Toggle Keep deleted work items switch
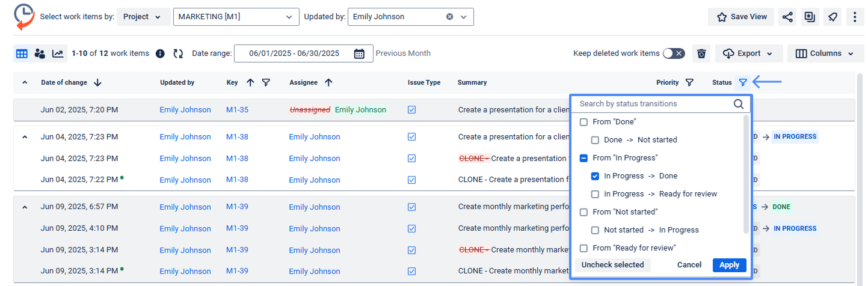Image resolution: width=868 pixels, height=286 pixels. pyautogui.click(x=673, y=53)
